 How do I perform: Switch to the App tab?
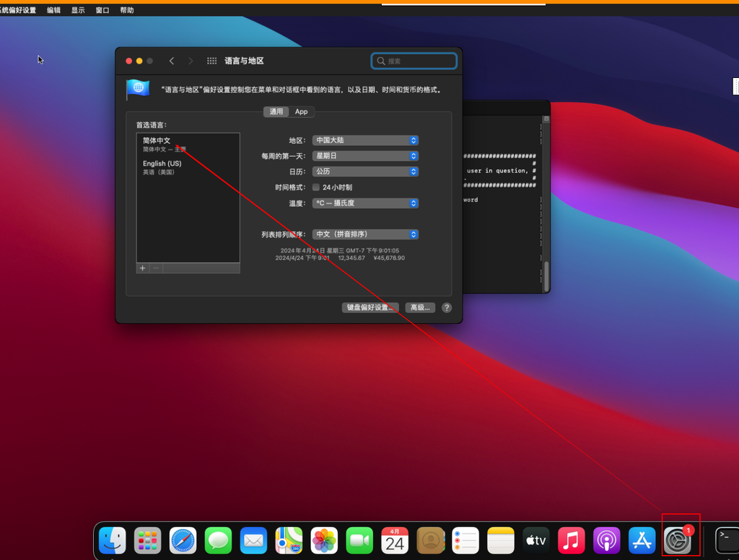tap(302, 112)
